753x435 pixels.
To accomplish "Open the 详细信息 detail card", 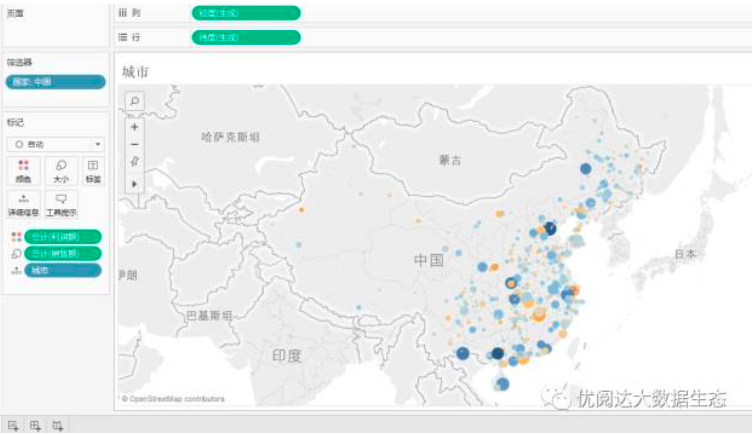I will point(23,205).
